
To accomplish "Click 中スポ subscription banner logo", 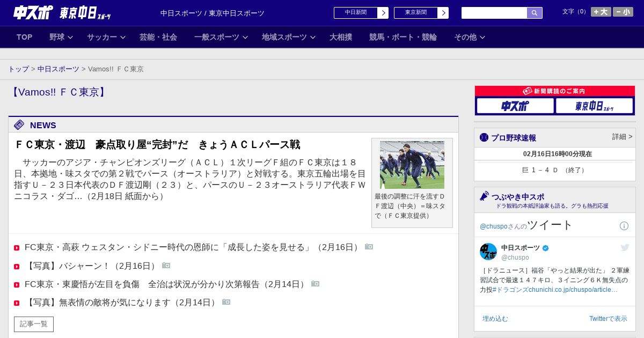I will 515,106.
